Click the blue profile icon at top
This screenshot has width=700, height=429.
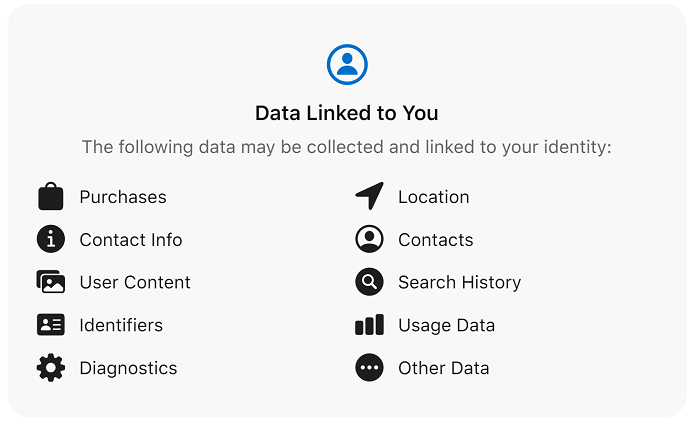pyautogui.click(x=347, y=64)
